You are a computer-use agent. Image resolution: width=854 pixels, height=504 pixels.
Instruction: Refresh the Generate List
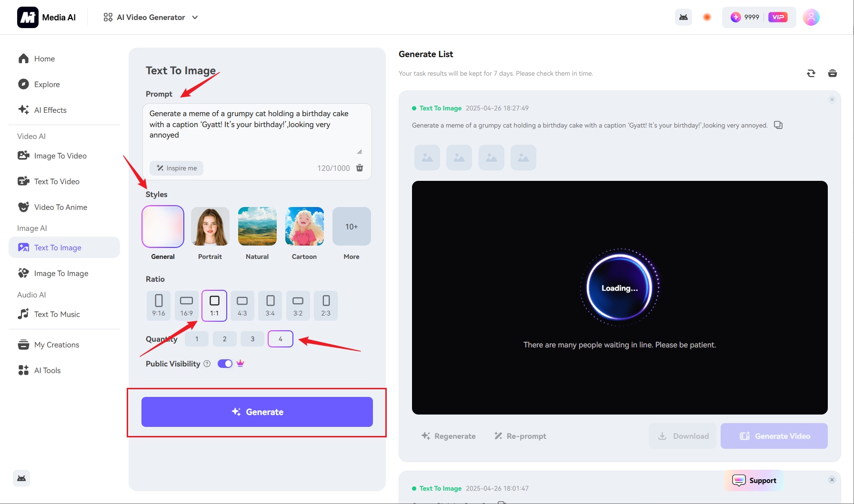coord(811,73)
